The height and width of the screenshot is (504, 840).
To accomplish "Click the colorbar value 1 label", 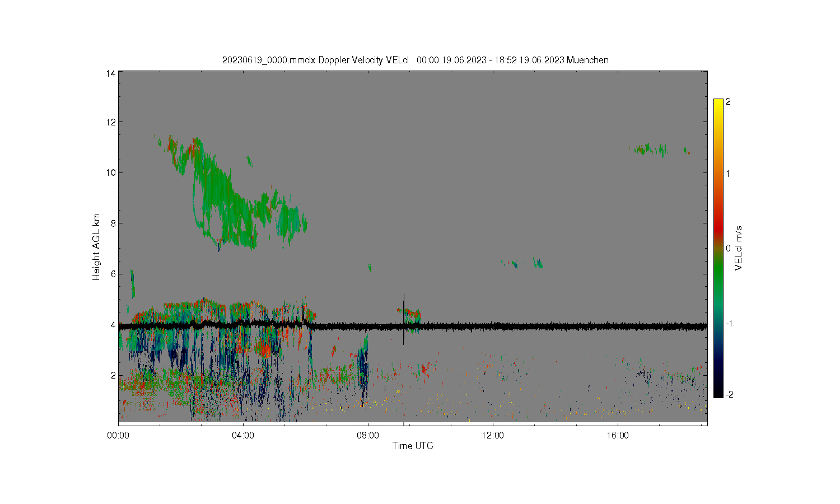I will tap(728, 174).
